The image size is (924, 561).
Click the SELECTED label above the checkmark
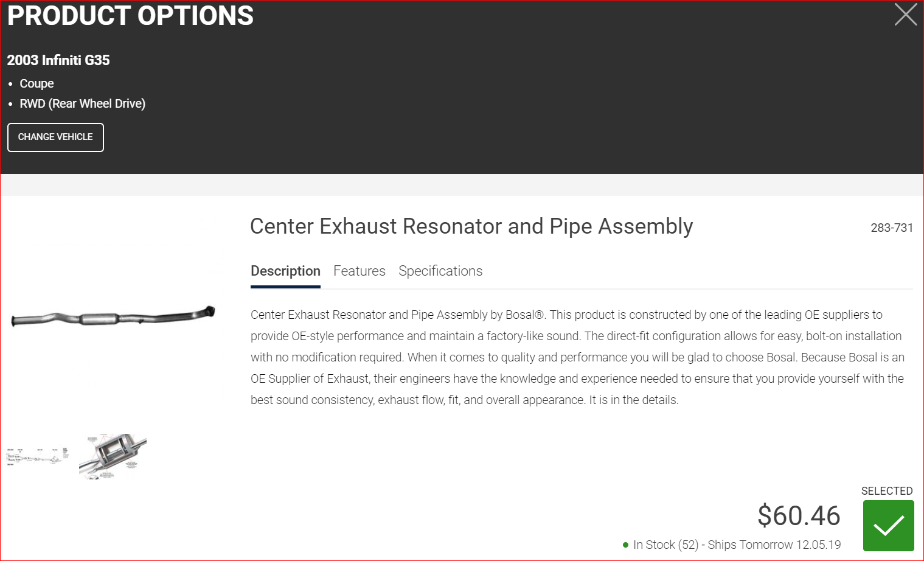886,491
